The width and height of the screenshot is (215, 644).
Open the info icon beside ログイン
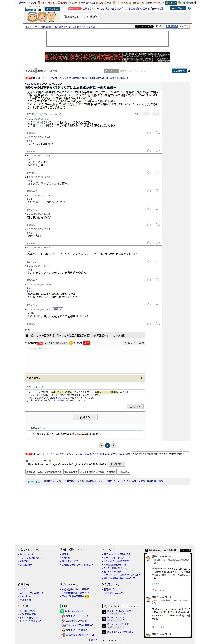click(189, 8)
